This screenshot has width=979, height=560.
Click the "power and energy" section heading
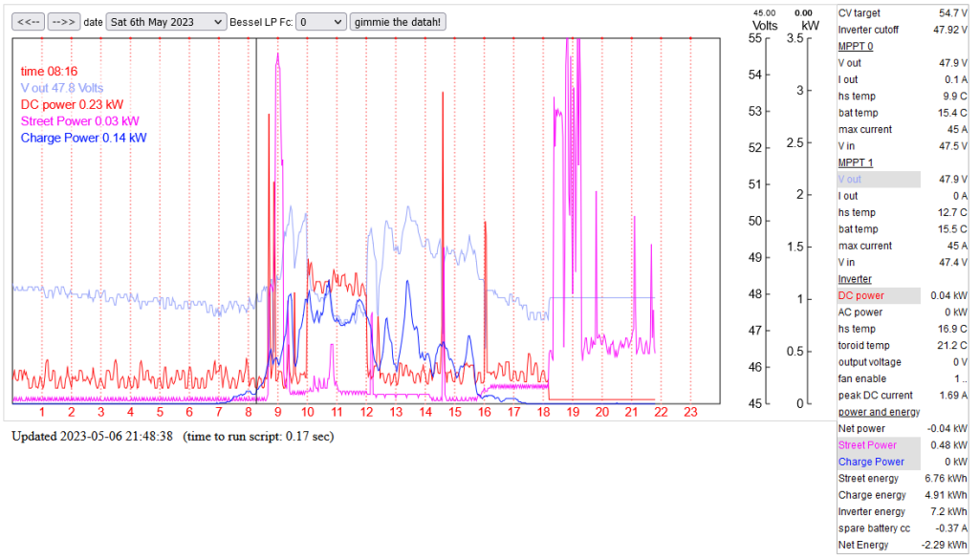coord(879,412)
